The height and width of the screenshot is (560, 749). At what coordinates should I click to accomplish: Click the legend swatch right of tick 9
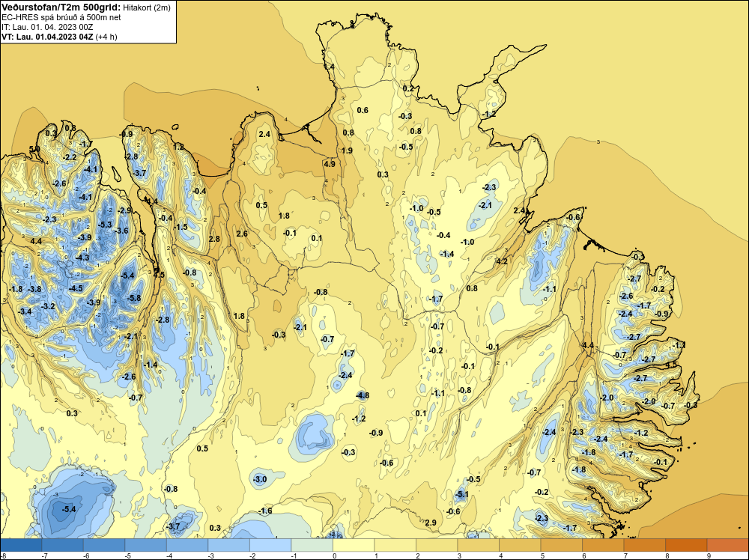[727, 545]
